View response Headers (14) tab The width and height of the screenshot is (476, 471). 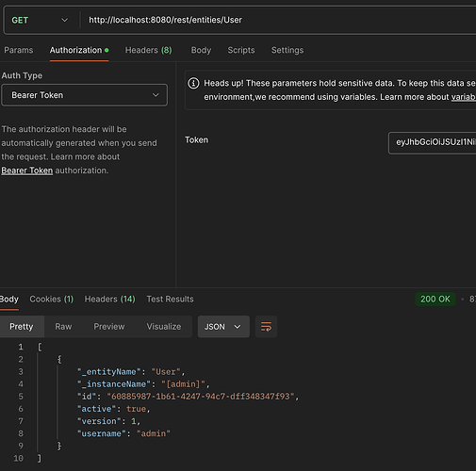(110, 299)
